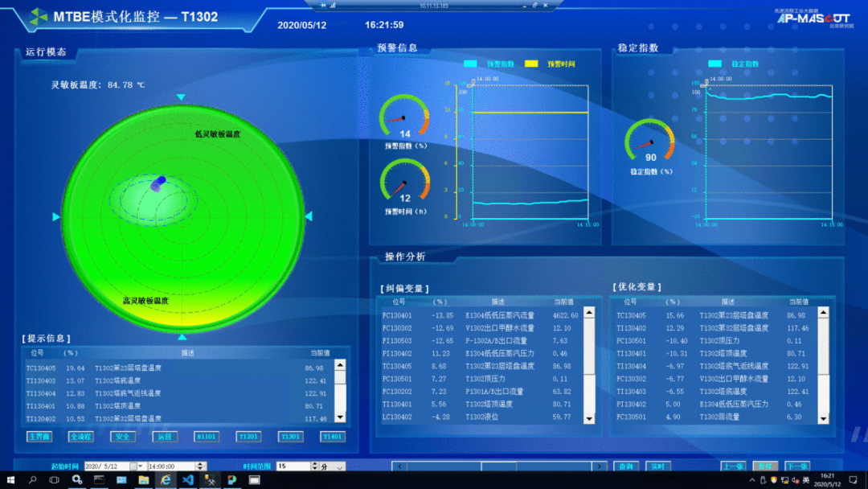This screenshot has width=868, height=489.
Task: Click the right arrow beside the green radar
Action: coord(308,216)
